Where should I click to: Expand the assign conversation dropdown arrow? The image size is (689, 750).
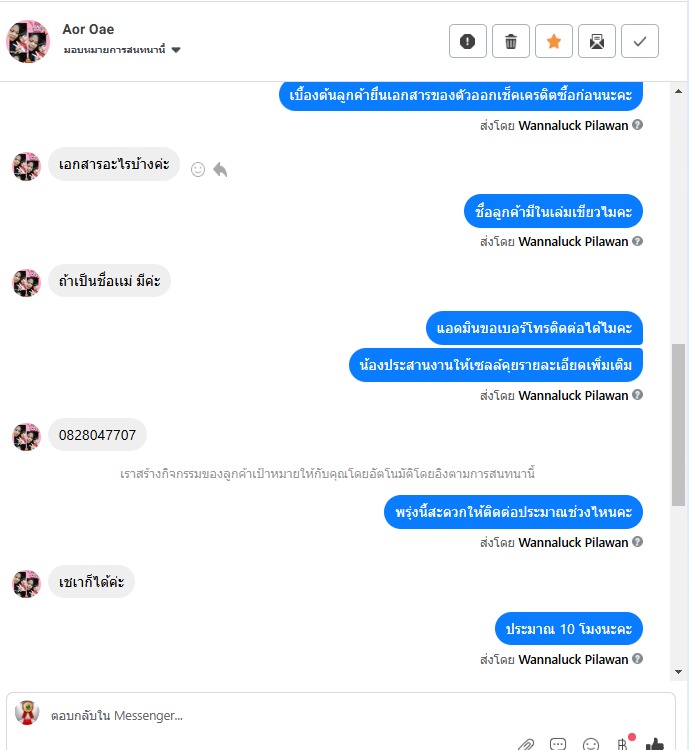(x=176, y=50)
